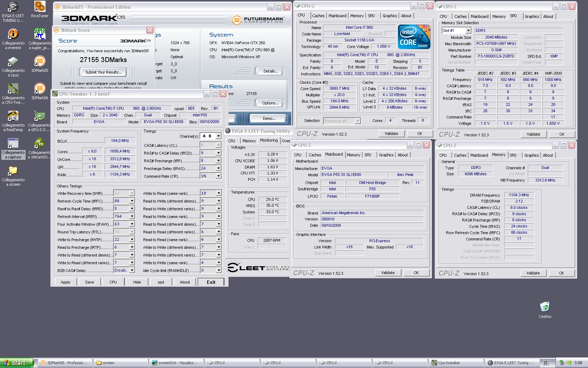
Task: Switch to CPU tab in EVGA E-LEET
Action: click(232, 141)
